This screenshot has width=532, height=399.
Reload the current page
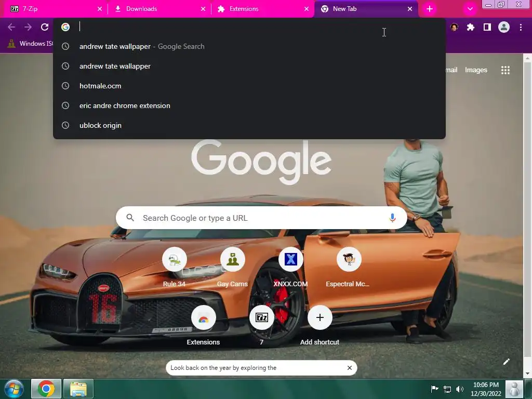(x=45, y=27)
